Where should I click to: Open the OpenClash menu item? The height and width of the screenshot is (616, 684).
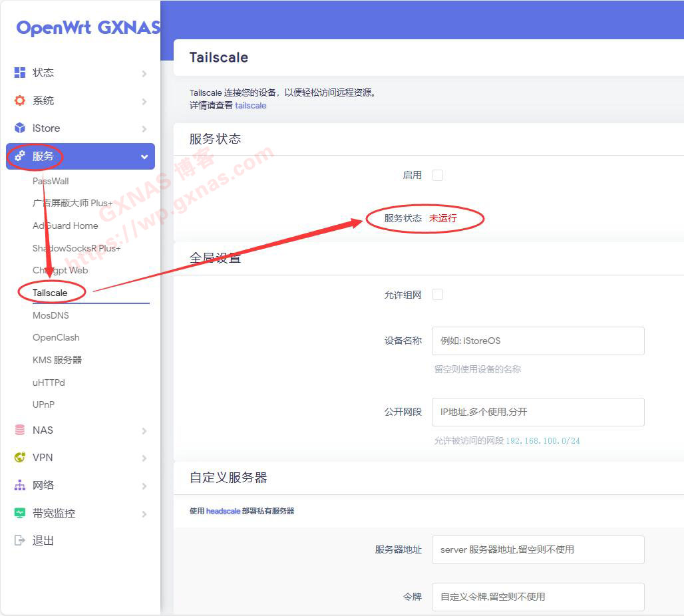click(x=56, y=337)
